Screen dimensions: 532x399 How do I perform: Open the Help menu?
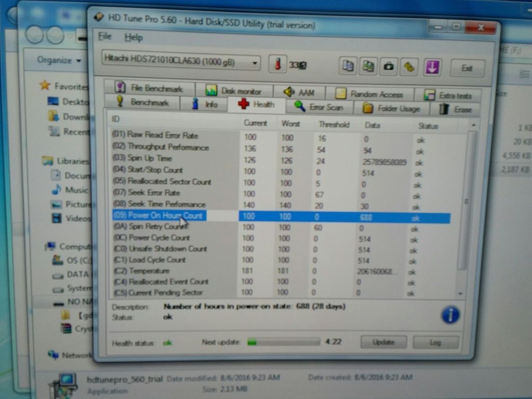(x=134, y=37)
